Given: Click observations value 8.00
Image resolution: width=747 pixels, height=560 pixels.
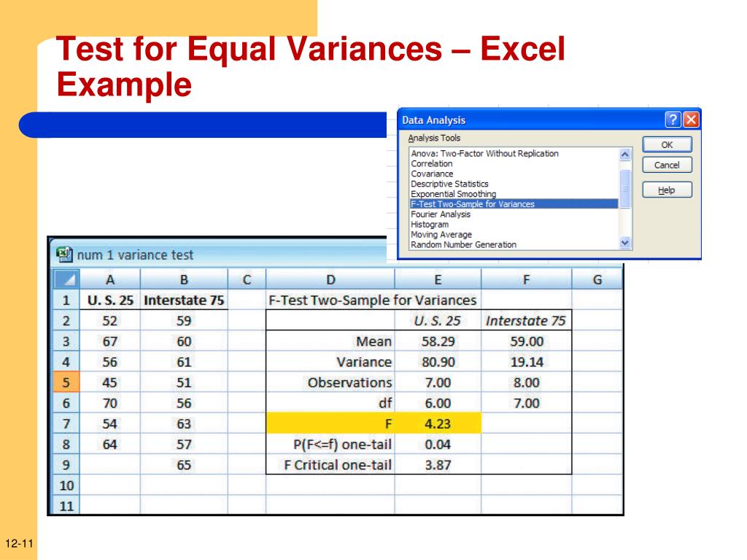Looking at the screenshot, I should 527,382.
